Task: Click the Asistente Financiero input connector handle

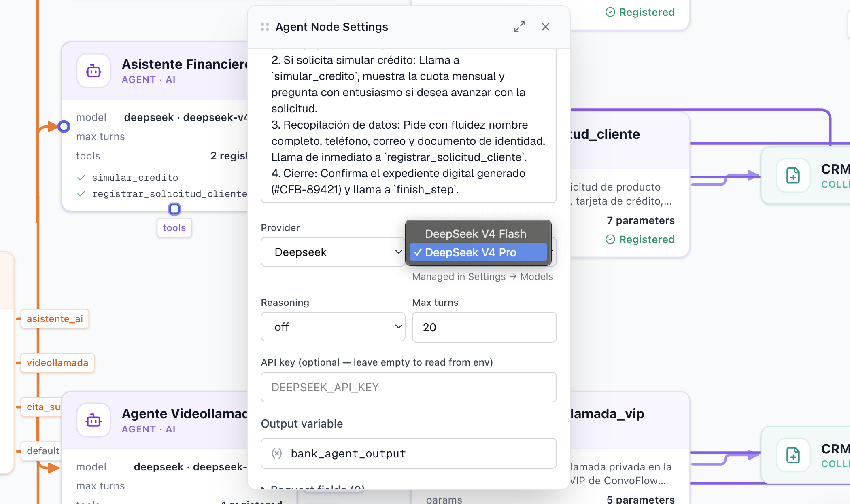Action: pos(64,127)
